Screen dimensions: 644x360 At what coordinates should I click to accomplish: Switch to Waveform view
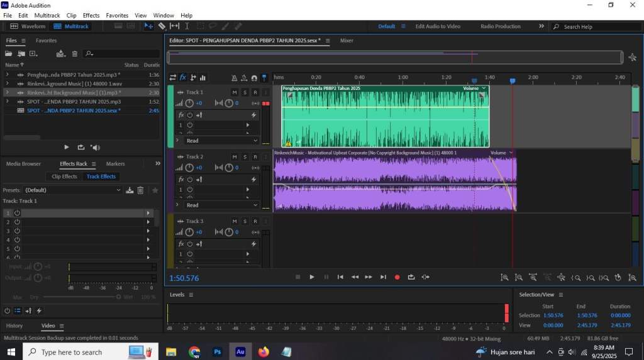[x=28, y=26]
